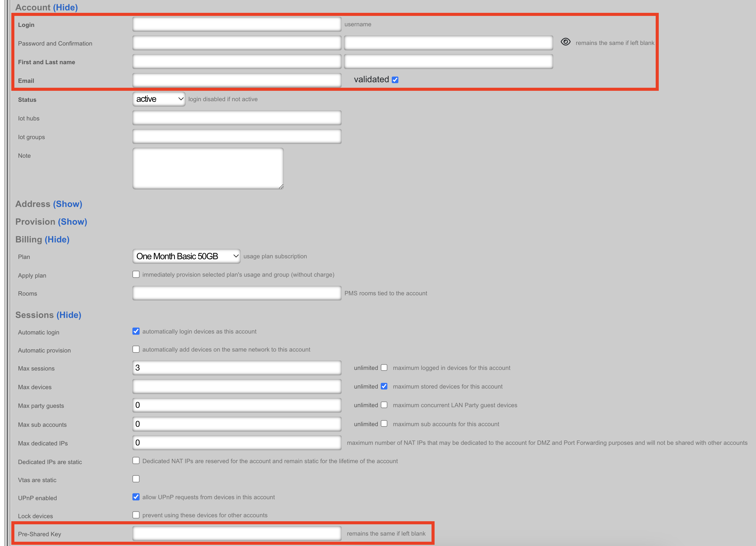Enable the Apply plan checkbox
Screen dimensions: 756x546
pos(136,275)
